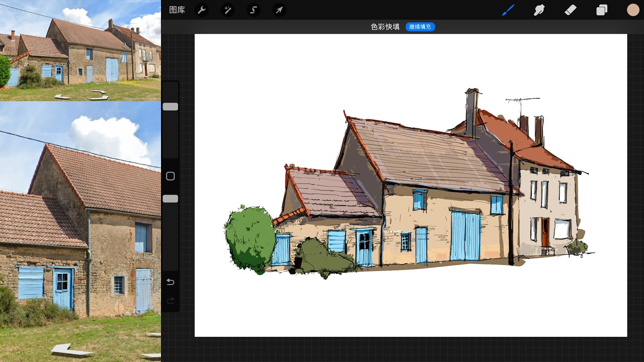
Task: Select the Selection S tool
Action: [254, 10]
